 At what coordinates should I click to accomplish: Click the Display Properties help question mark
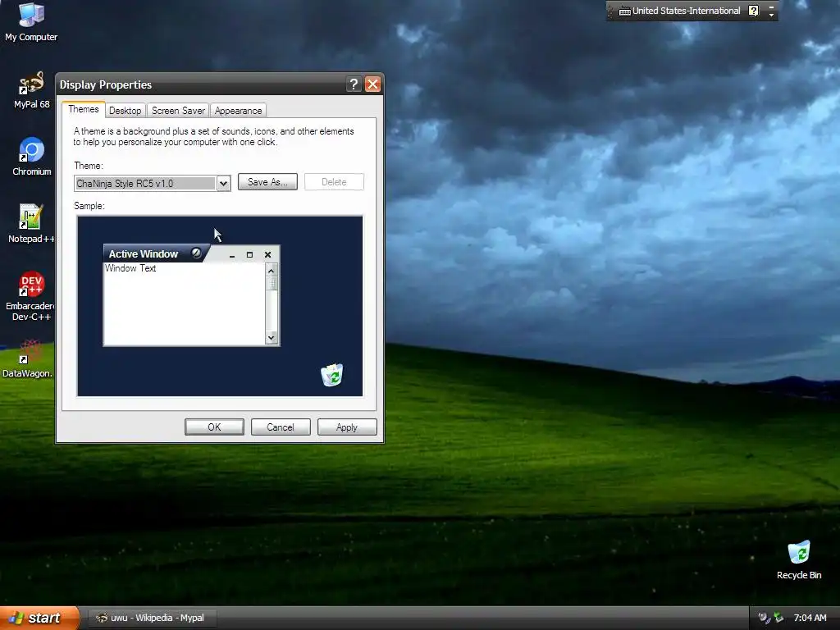pyautogui.click(x=354, y=84)
